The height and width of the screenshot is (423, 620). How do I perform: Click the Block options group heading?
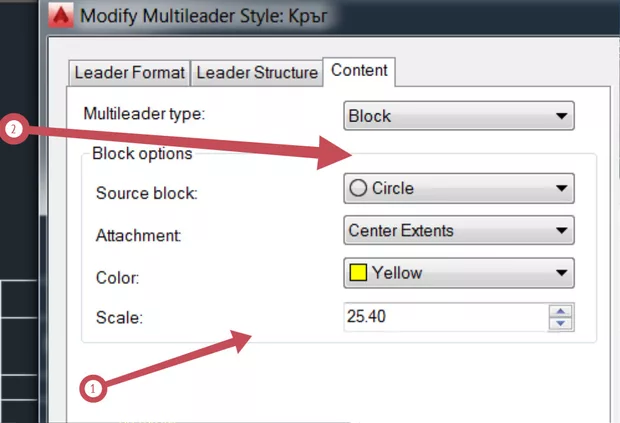[x=142, y=153]
